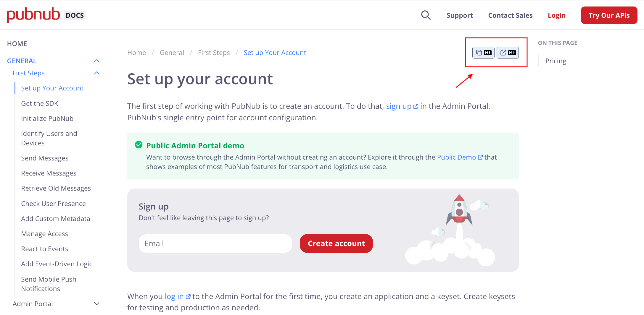Click the PubNub logo
Screen dimensions: 644x315
(x=33, y=15)
